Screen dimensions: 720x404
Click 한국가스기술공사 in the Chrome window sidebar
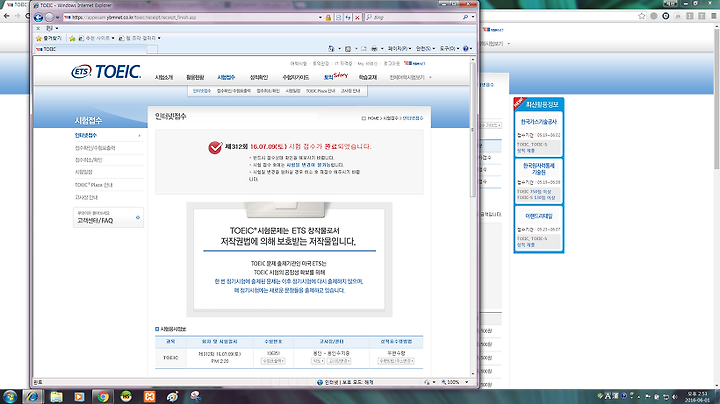click(x=539, y=122)
